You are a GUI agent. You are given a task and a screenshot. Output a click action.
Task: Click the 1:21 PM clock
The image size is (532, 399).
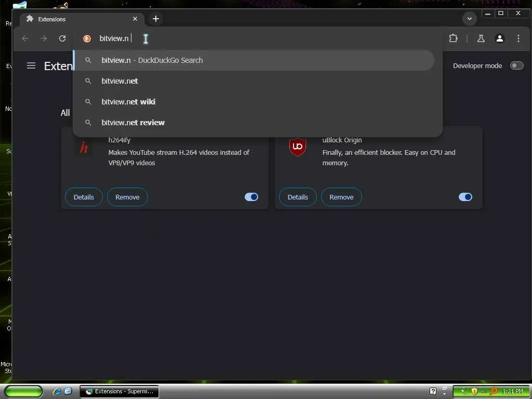pyautogui.click(x=513, y=391)
